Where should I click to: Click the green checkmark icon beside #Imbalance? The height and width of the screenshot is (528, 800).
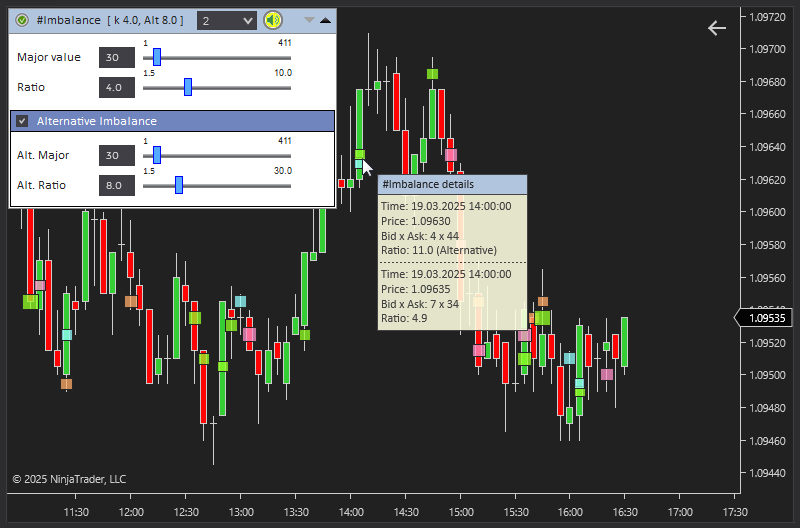coord(22,20)
